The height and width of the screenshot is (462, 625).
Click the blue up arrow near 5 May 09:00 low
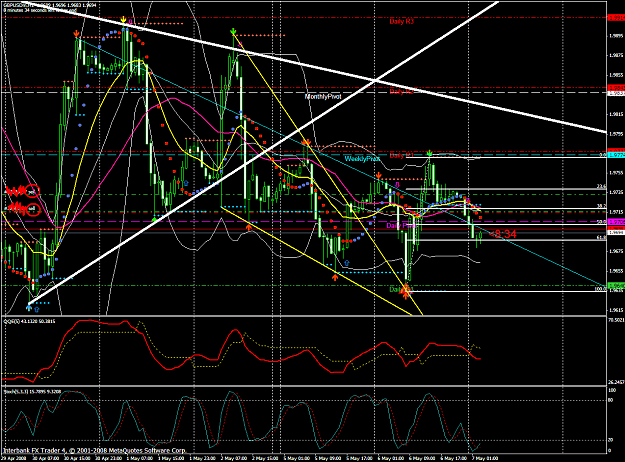[346, 263]
